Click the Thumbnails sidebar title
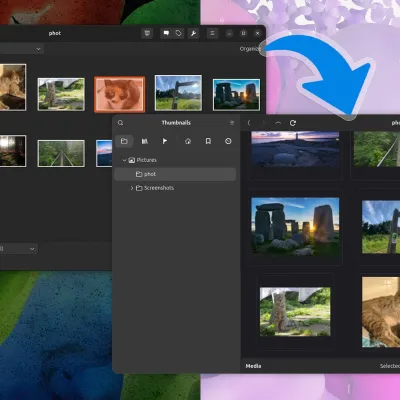This screenshot has width=400, height=400. (x=176, y=123)
